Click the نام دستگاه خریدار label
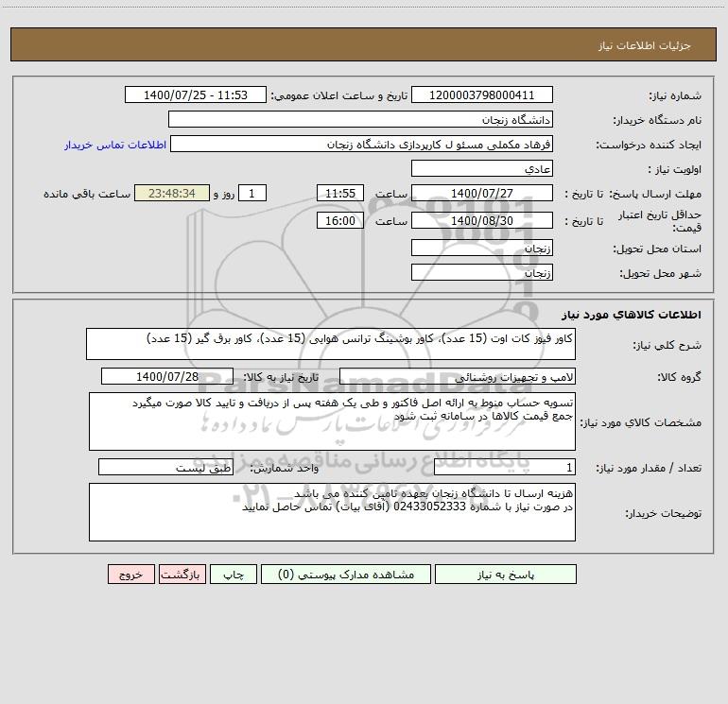Viewport: 728px width, 704px height. click(x=657, y=120)
